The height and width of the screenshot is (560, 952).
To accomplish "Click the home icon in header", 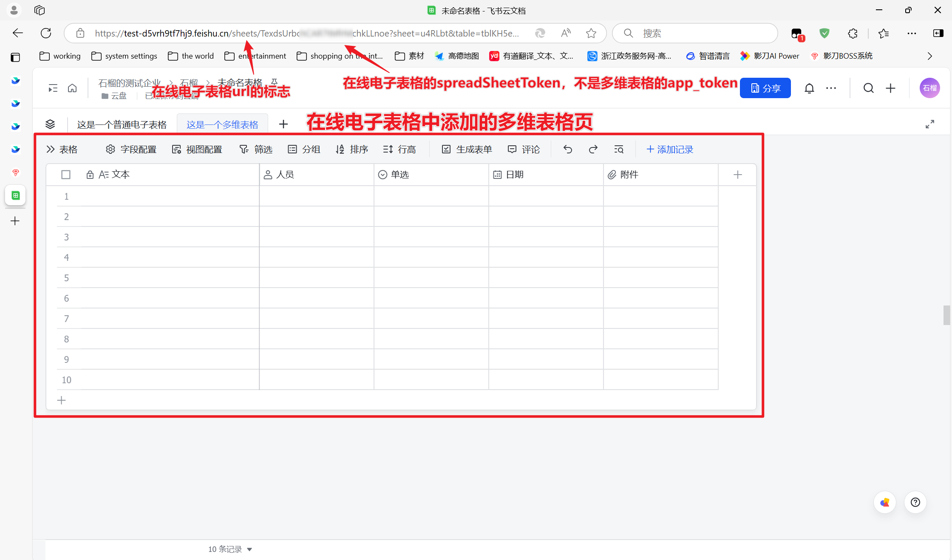I will tap(72, 88).
